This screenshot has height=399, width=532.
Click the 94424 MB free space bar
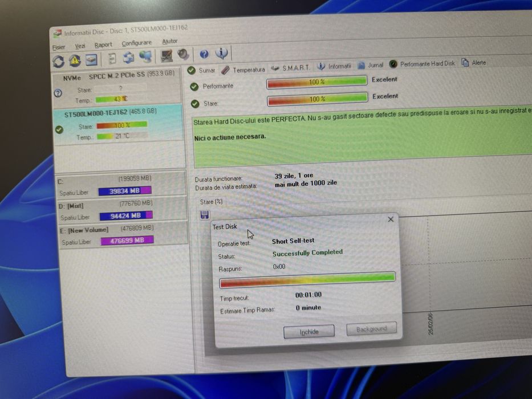coord(126,216)
